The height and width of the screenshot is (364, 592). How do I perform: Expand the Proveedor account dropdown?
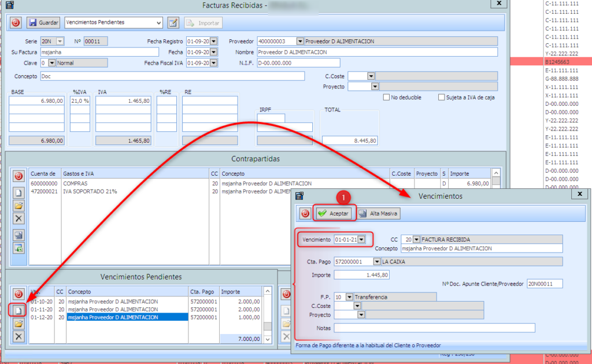[x=299, y=41]
